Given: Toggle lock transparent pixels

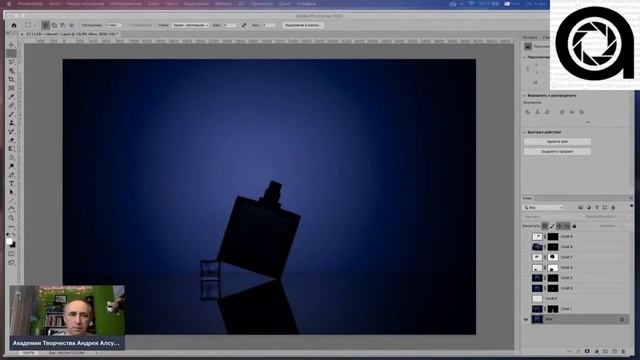Looking at the screenshot, I should pos(545,226).
